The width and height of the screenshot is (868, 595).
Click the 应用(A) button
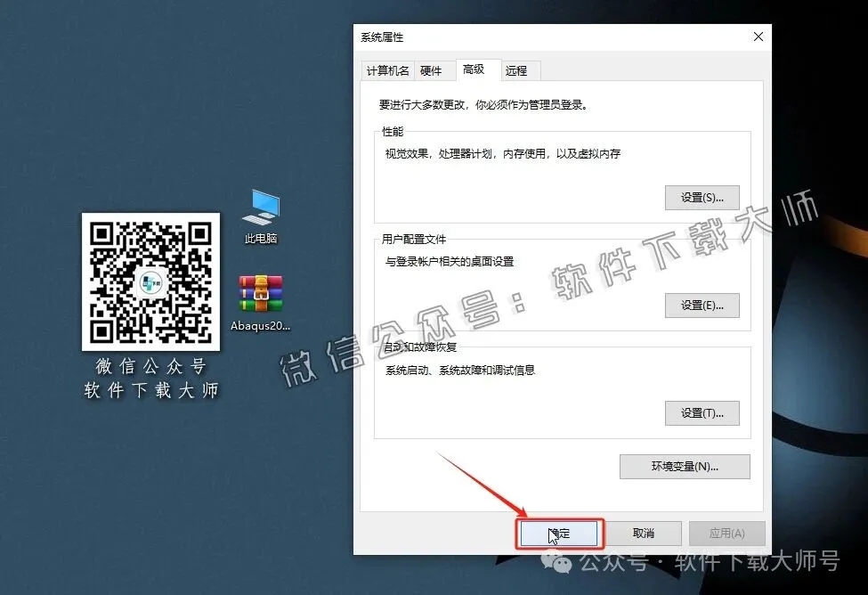[x=726, y=532]
